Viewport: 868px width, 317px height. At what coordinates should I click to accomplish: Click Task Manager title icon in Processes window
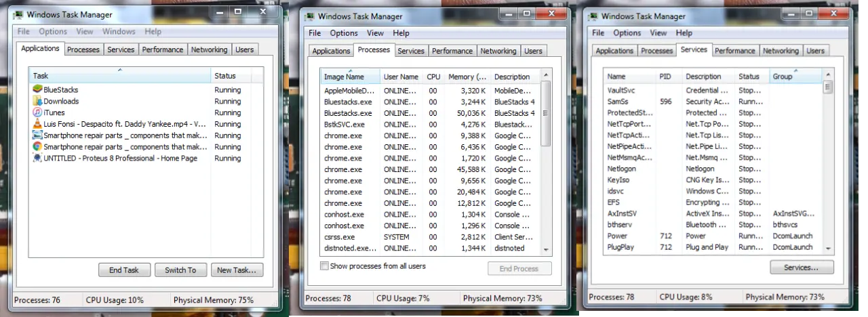point(309,16)
